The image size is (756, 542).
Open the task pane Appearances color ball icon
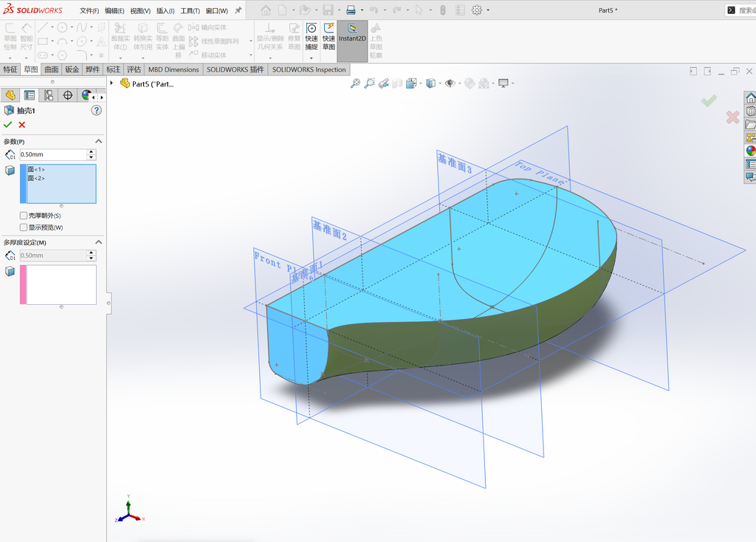tap(750, 151)
